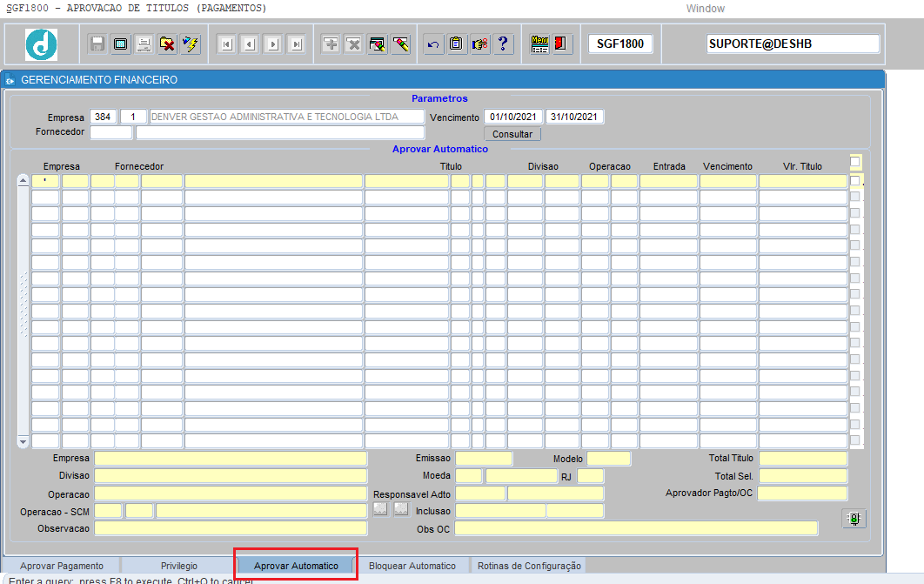Click the Divisao detail field
The width and height of the screenshot is (924, 584).
tap(231, 475)
